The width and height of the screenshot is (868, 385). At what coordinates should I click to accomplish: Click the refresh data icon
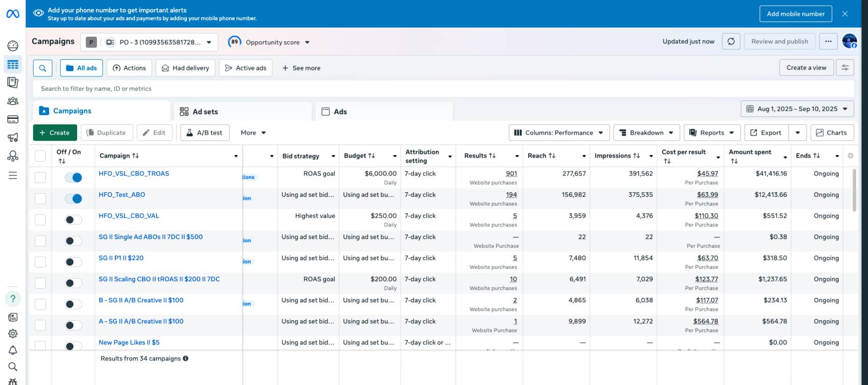click(731, 42)
